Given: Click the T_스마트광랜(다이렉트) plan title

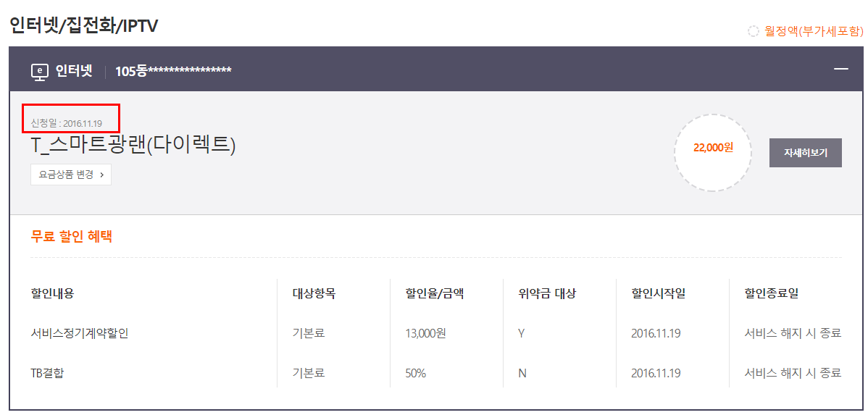Looking at the screenshot, I should pos(133,145).
